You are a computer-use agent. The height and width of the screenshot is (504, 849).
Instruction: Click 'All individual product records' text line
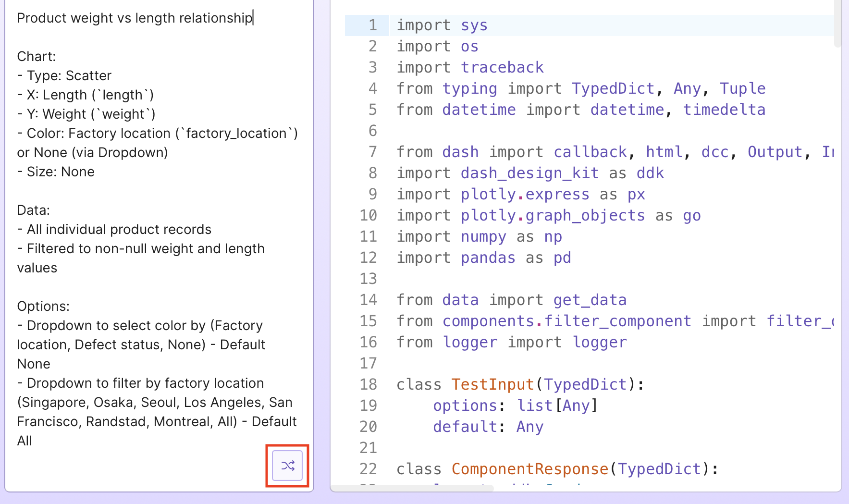[x=119, y=230]
